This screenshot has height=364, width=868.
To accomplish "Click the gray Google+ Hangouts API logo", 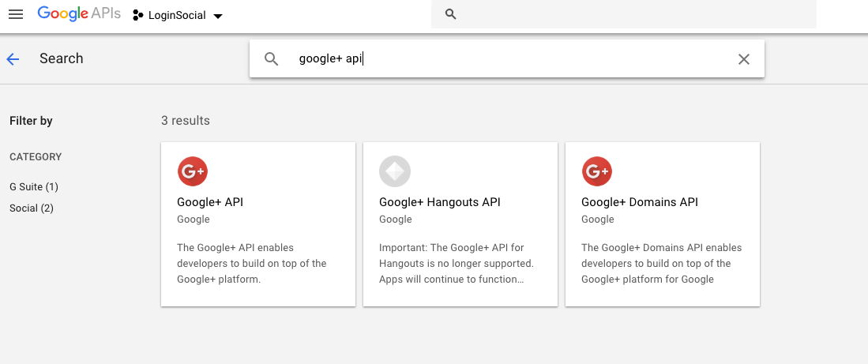I will (x=395, y=171).
